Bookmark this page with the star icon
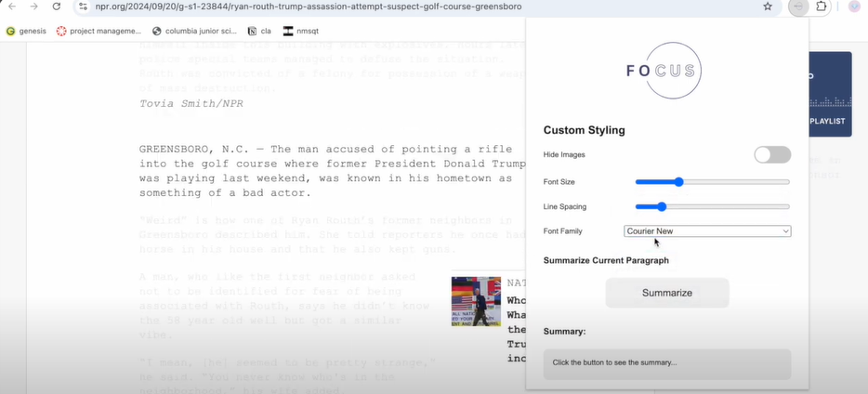 tap(768, 7)
